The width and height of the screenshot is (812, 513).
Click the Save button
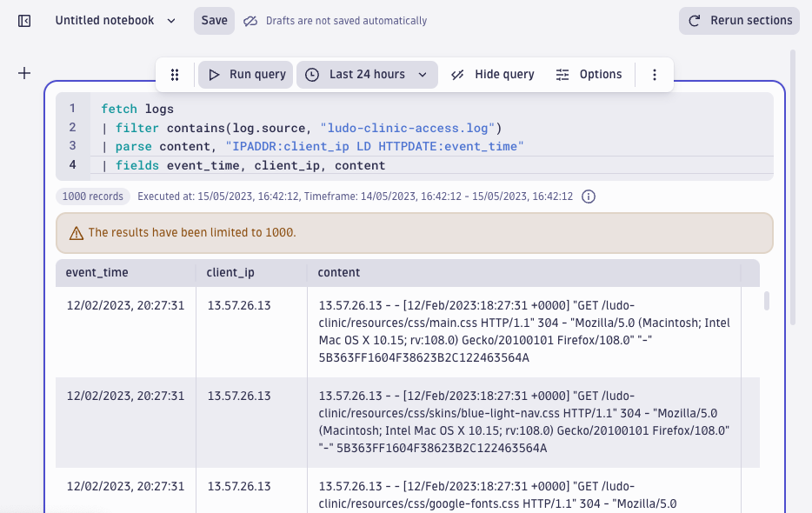tap(213, 20)
